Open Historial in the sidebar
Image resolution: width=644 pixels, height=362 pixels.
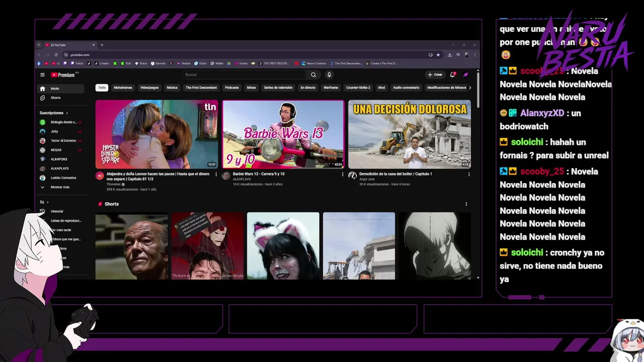click(x=61, y=211)
